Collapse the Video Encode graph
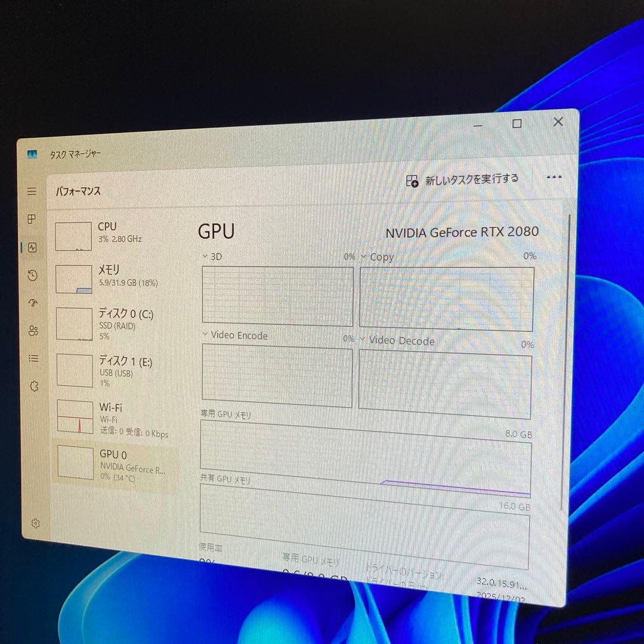The image size is (644, 644). pos(205,336)
